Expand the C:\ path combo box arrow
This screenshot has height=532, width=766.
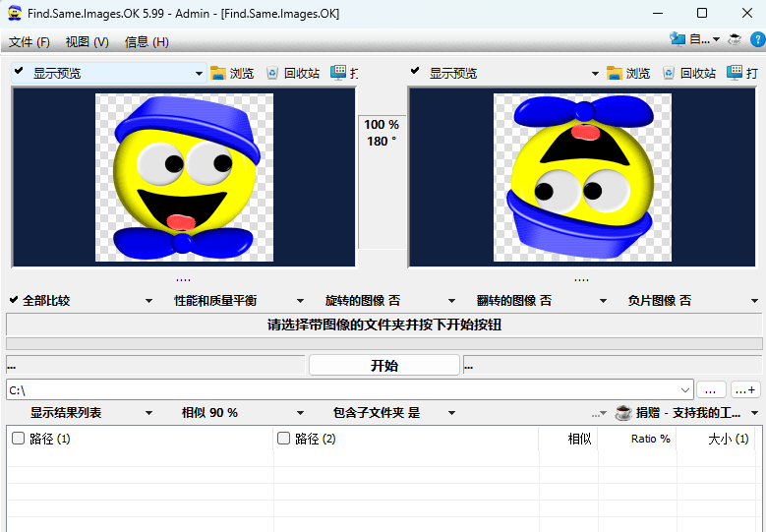[685, 389]
